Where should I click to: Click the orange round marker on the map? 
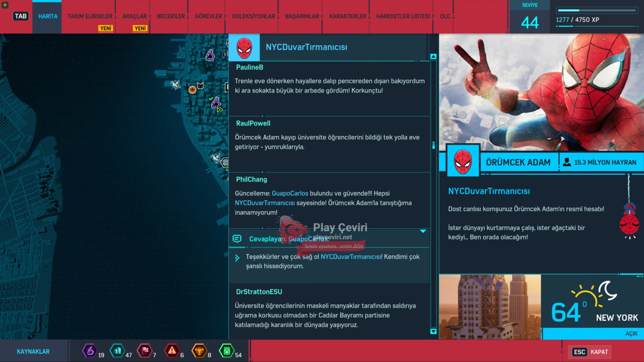(x=192, y=90)
